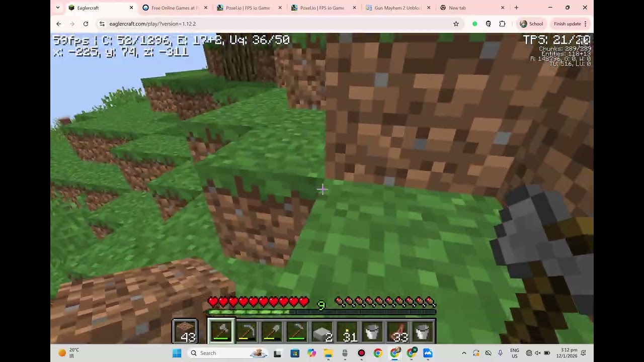Image resolution: width=644 pixels, height=362 pixels.
Task: Open the School profile menu
Action: 531,24
